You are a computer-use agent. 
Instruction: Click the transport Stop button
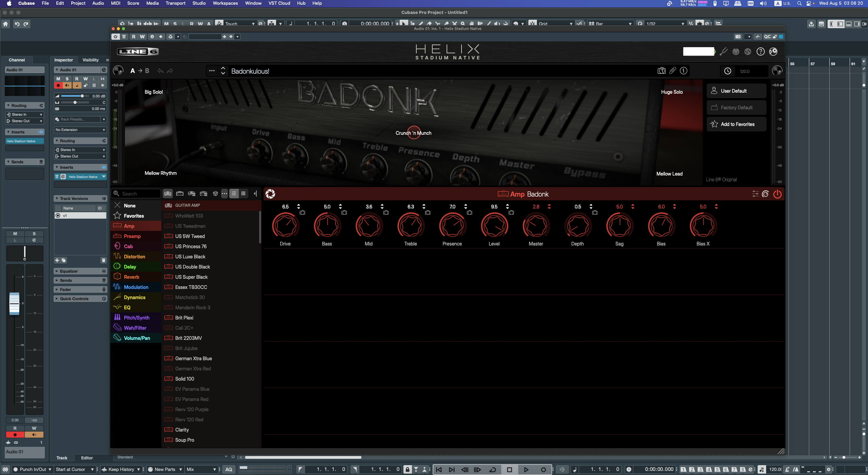(x=509, y=470)
